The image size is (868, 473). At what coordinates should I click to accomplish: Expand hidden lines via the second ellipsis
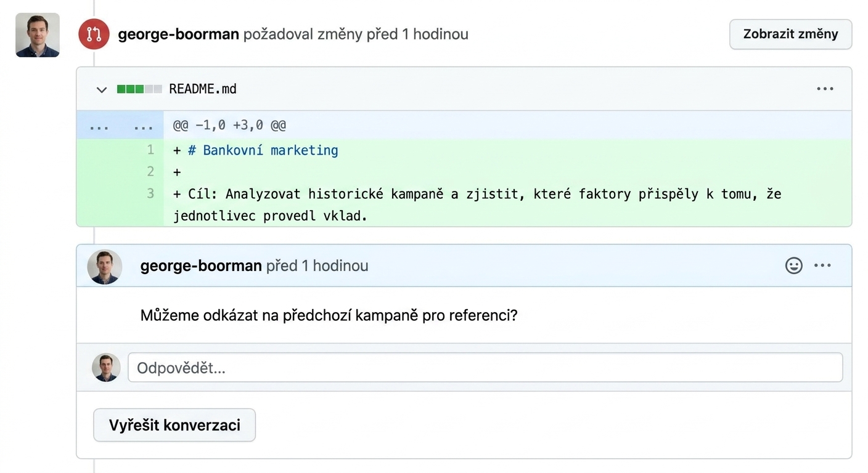click(143, 126)
